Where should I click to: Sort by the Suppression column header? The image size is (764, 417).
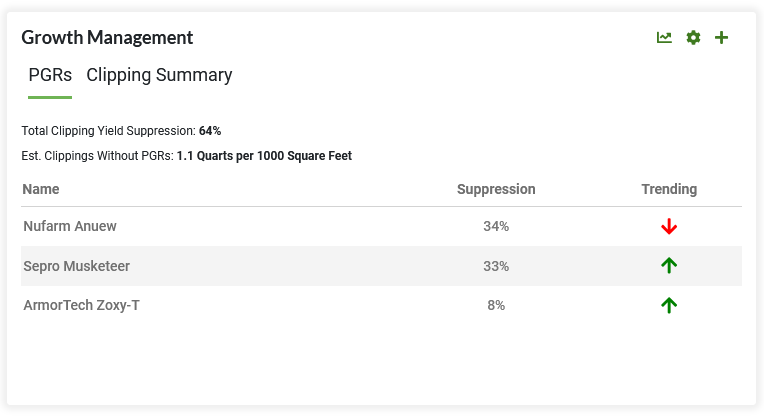click(x=496, y=189)
